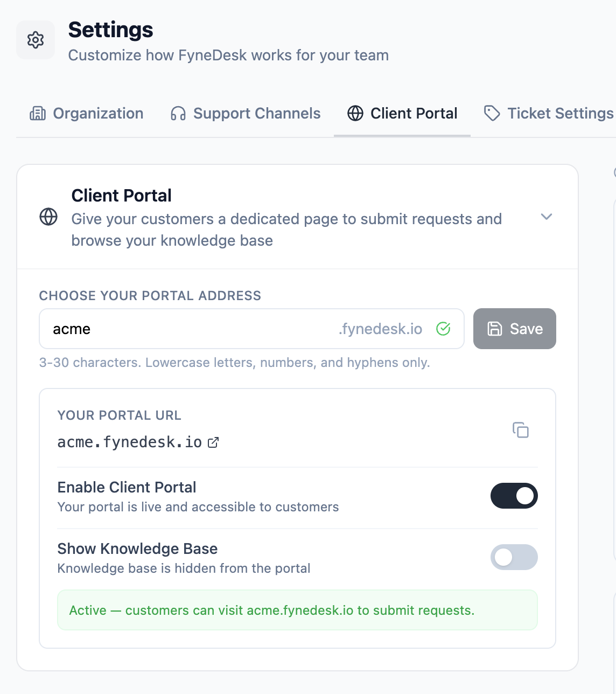Disable the Enable Client Portal toggle

click(514, 496)
